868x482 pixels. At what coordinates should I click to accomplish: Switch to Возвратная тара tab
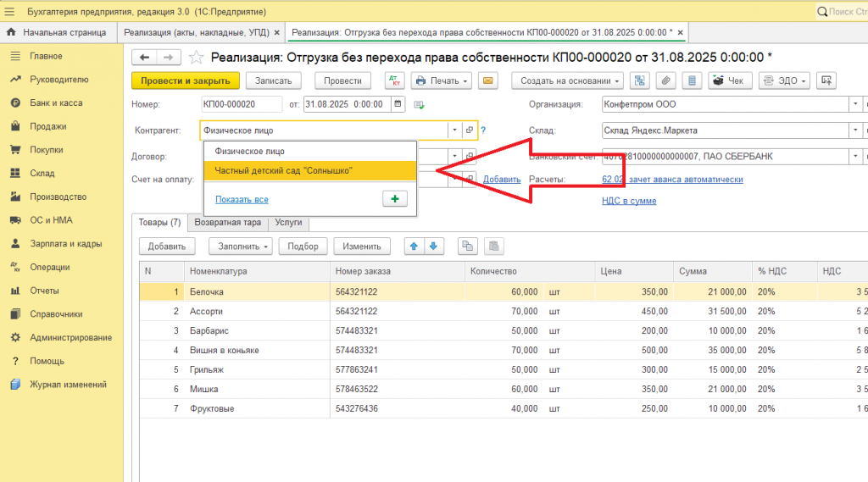point(227,223)
